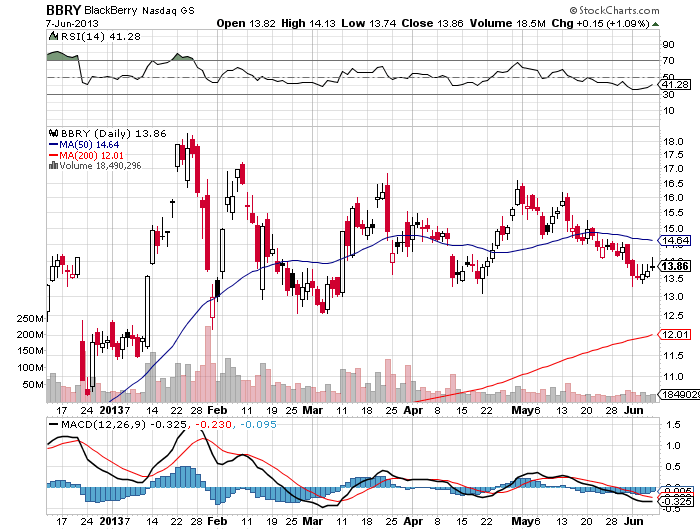Click the Mar label under the price panel
Screen dimensions: 700x530
(312, 410)
